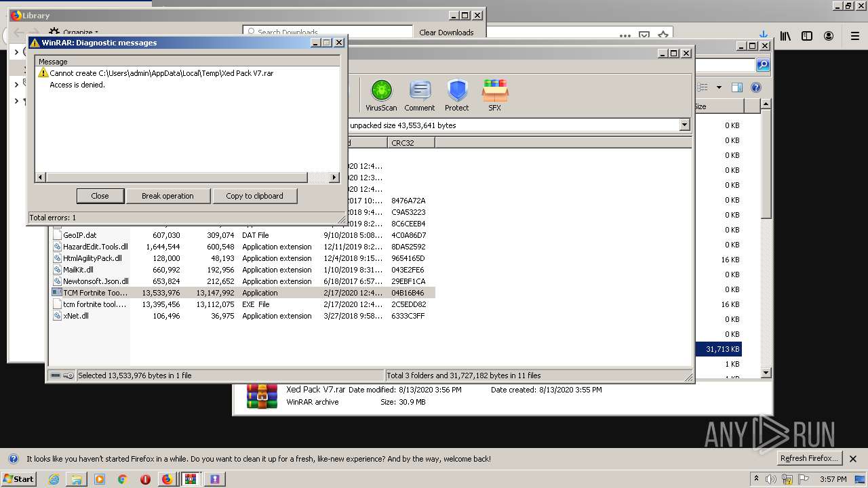868x488 pixels.
Task: Open the Organize dropdown in Library
Action: coord(74,32)
